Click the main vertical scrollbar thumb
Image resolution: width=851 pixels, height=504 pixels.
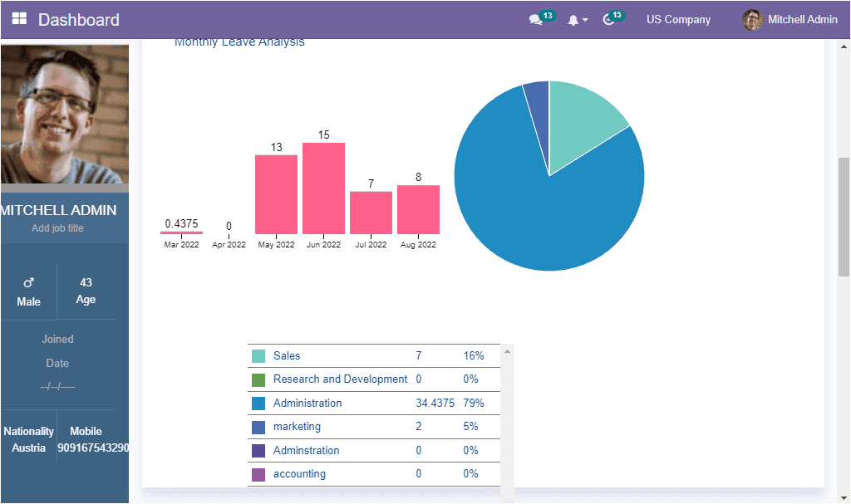click(844, 217)
